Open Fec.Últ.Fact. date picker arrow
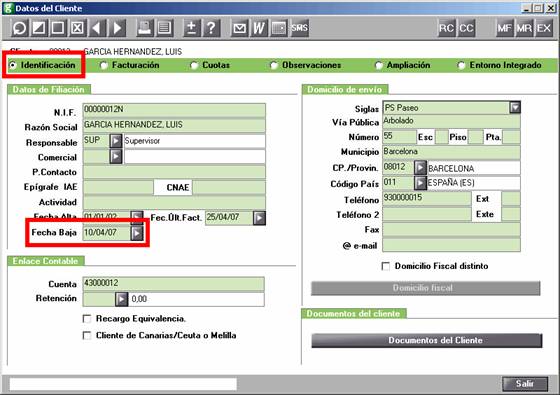This screenshot has width=560, height=395. (259, 218)
